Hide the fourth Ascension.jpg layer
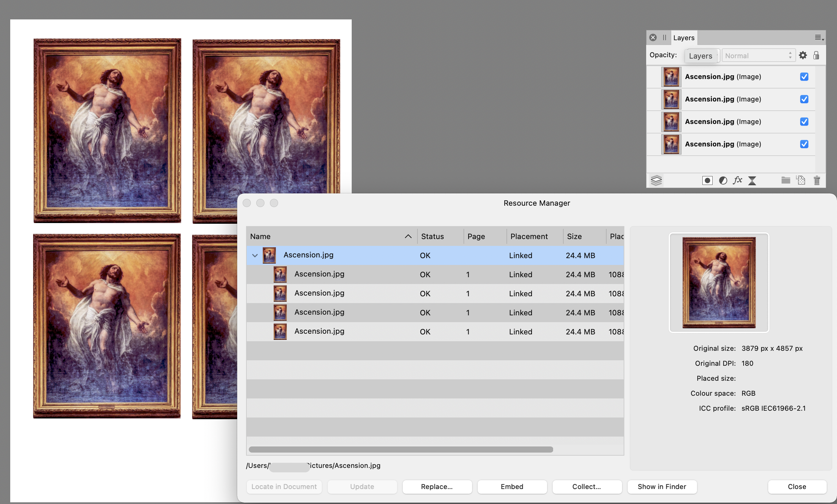837x504 pixels. click(804, 144)
